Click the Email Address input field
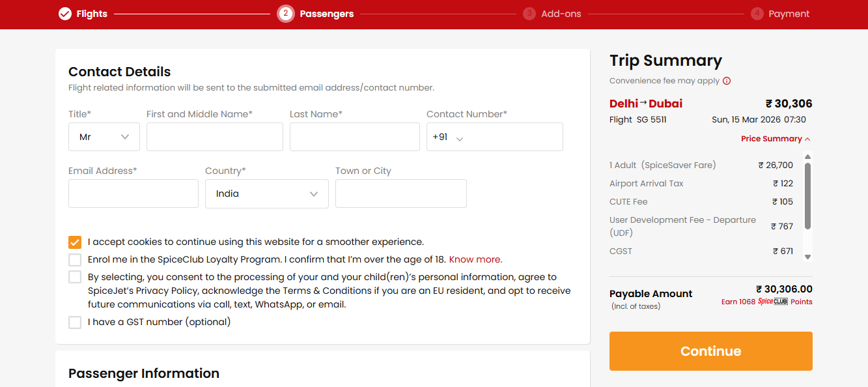This screenshot has height=387, width=868. click(133, 194)
